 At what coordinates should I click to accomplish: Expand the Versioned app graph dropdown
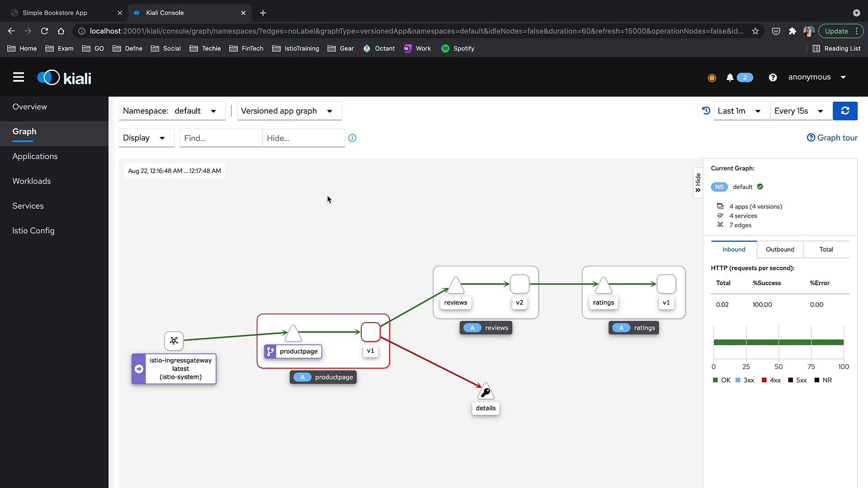click(289, 111)
